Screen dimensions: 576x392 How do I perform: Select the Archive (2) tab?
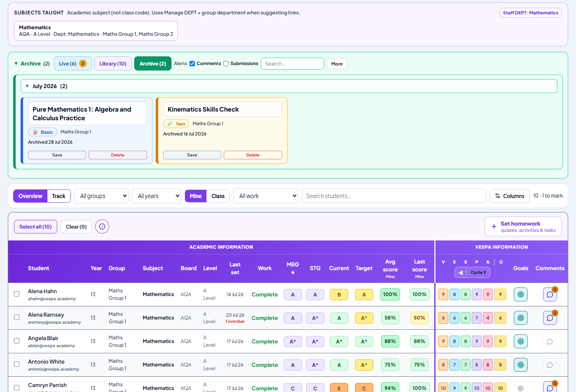coord(153,63)
